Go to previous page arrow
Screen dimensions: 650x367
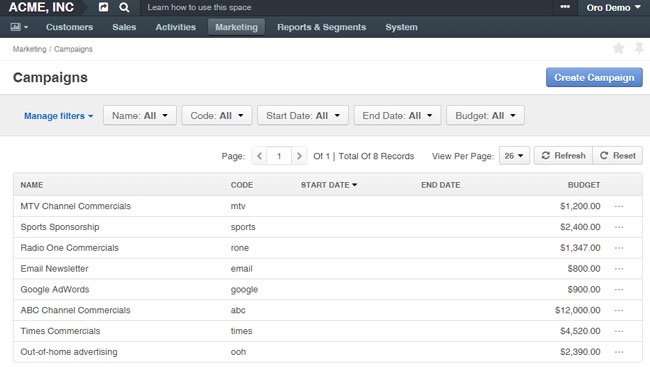pos(260,156)
